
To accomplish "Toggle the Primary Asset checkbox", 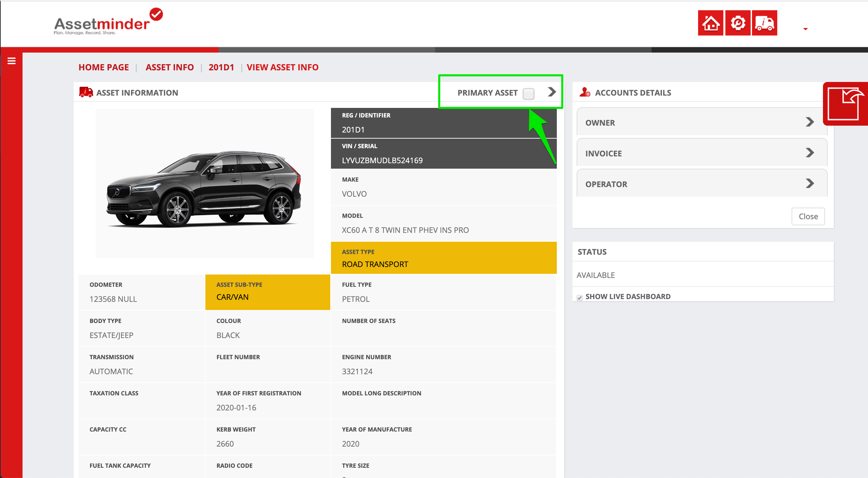I will click(529, 94).
